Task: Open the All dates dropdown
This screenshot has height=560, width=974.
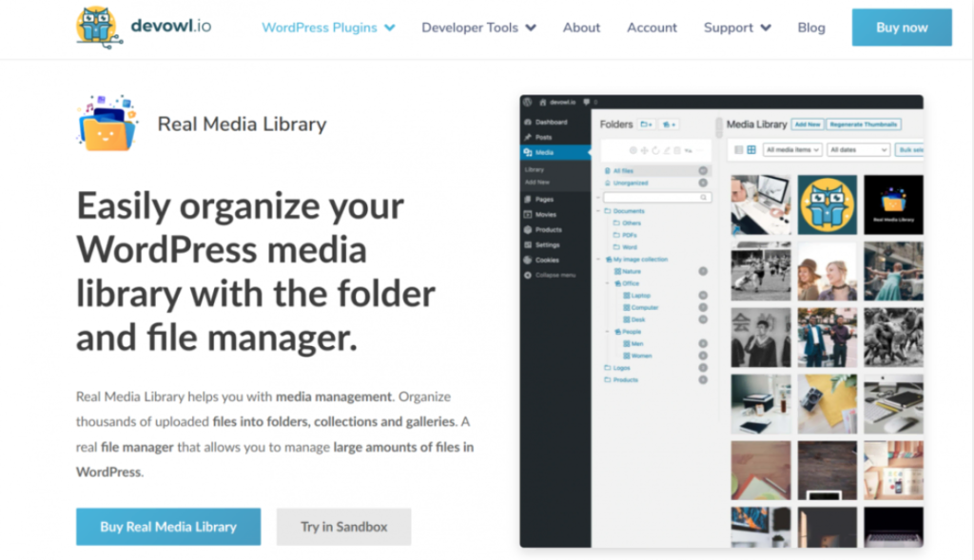Action: click(858, 149)
